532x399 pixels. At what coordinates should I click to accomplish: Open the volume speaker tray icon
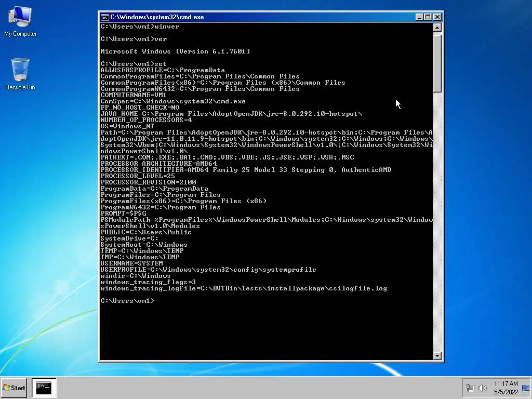[482, 388]
